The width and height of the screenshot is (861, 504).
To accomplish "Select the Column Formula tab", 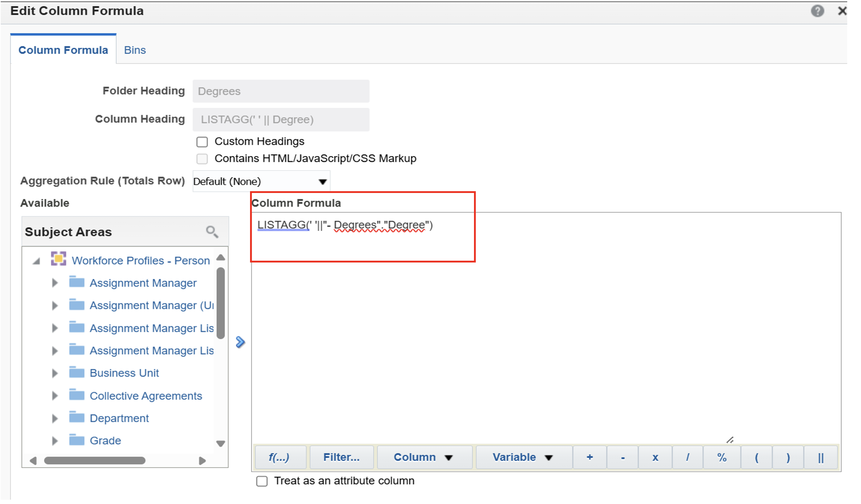I will click(x=63, y=50).
